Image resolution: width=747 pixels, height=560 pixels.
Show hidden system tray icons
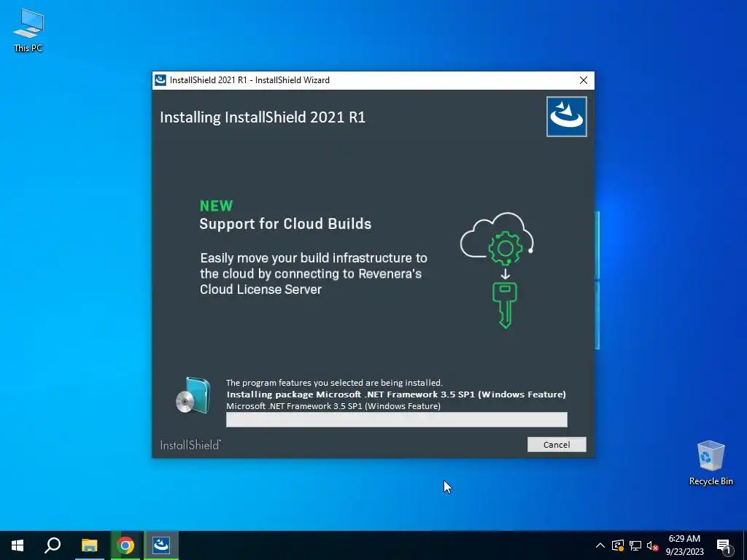point(600,545)
